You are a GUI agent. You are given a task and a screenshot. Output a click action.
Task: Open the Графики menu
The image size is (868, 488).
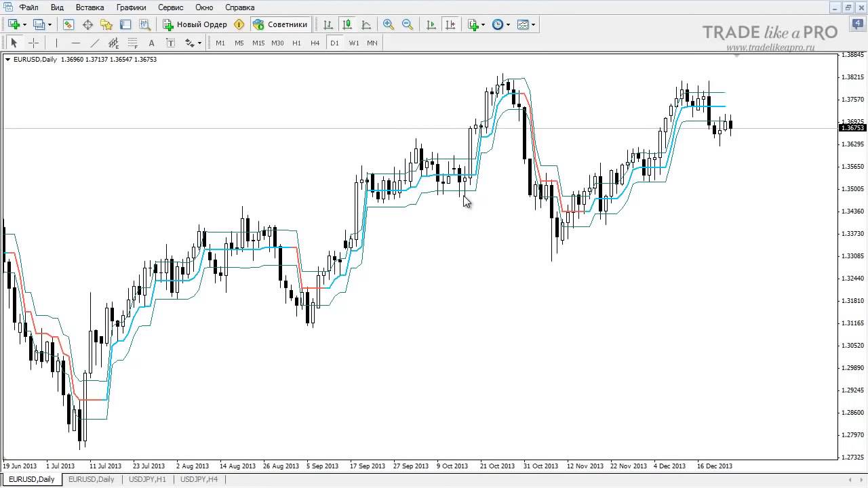[x=131, y=7]
